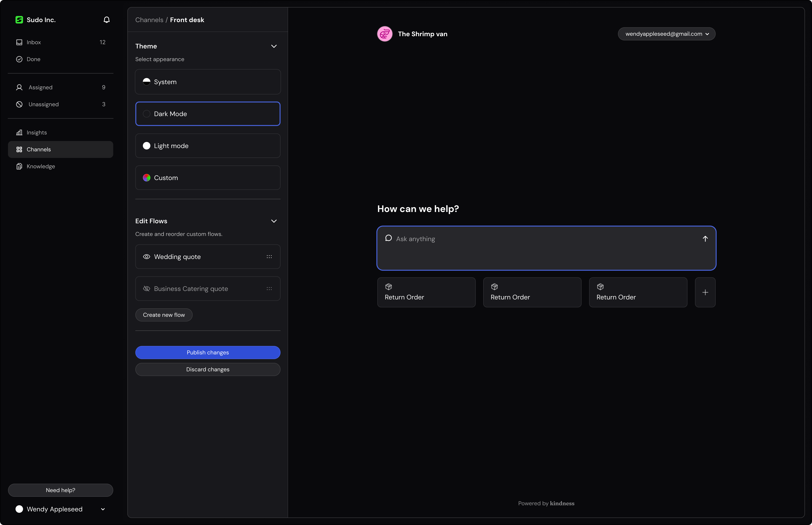Select the Custom theme option

point(208,178)
